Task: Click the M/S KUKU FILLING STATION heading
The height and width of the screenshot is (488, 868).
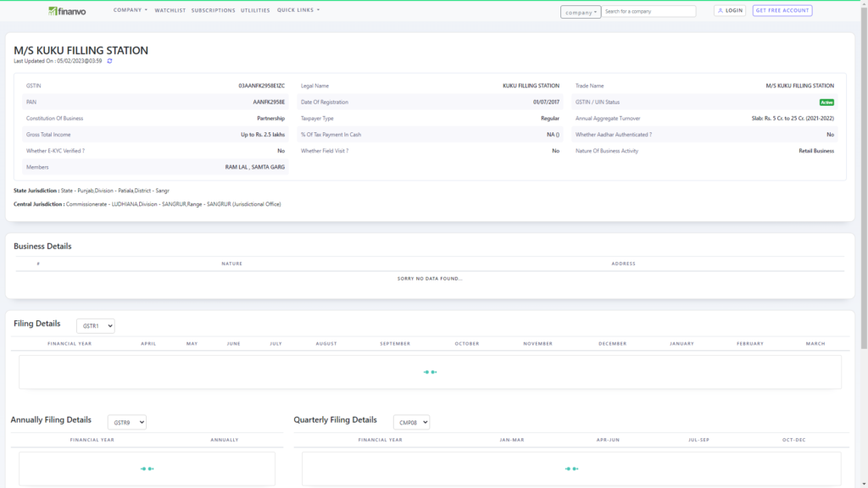Action: [x=81, y=50]
